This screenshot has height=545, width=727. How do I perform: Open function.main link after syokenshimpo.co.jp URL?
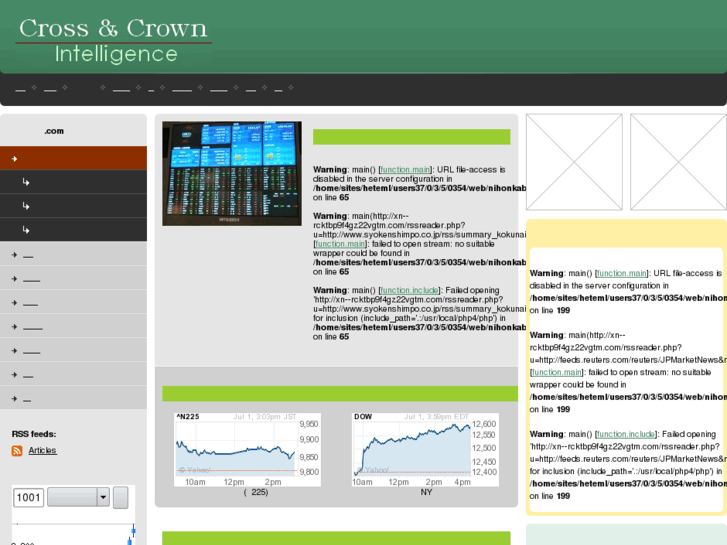click(x=340, y=244)
